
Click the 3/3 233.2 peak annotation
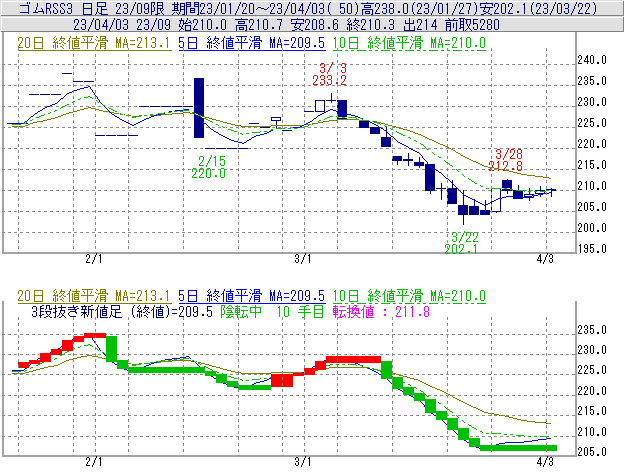coord(330,74)
